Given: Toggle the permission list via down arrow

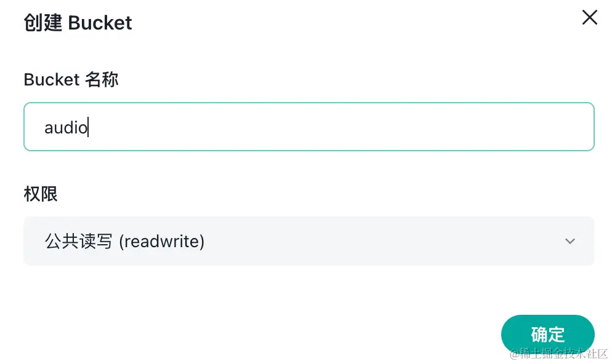Looking at the screenshot, I should (570, 241).
